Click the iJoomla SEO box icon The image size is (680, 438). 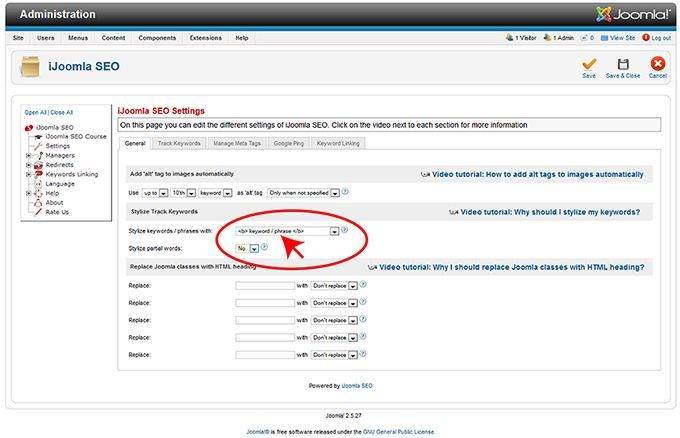pyautogui.click(x=29, y=67)
